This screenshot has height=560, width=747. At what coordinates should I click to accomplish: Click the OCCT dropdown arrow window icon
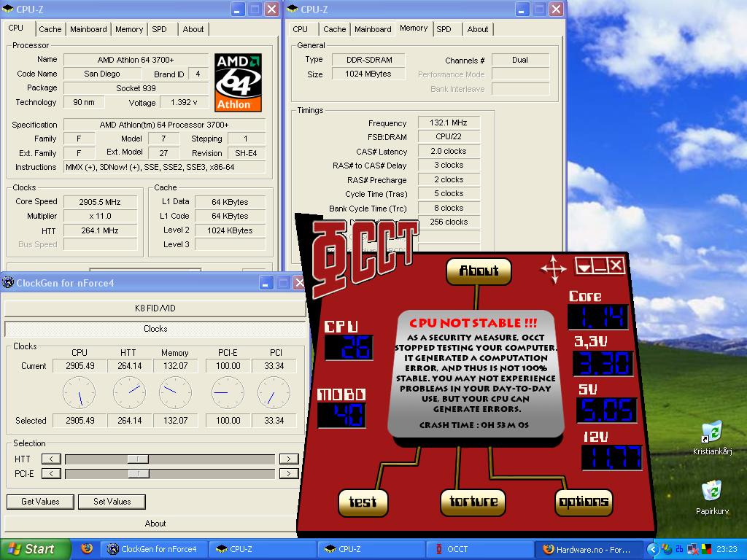[583, 265]
